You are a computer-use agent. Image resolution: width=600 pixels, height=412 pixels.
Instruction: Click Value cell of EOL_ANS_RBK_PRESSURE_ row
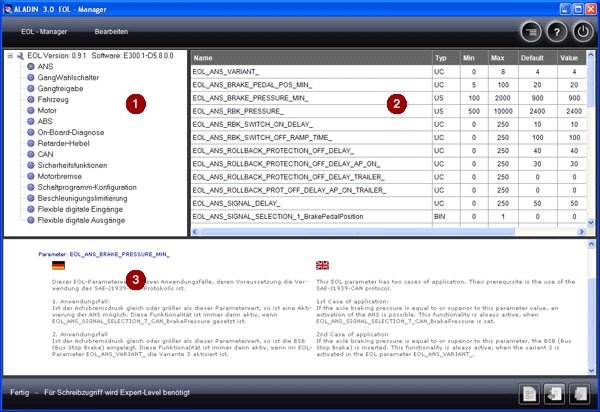(572, 111)
